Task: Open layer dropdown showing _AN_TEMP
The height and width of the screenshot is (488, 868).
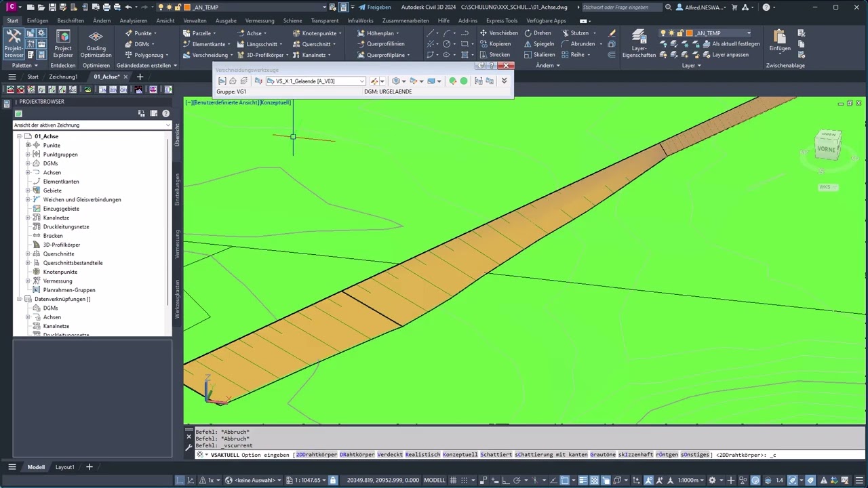Action: [706, 33]
